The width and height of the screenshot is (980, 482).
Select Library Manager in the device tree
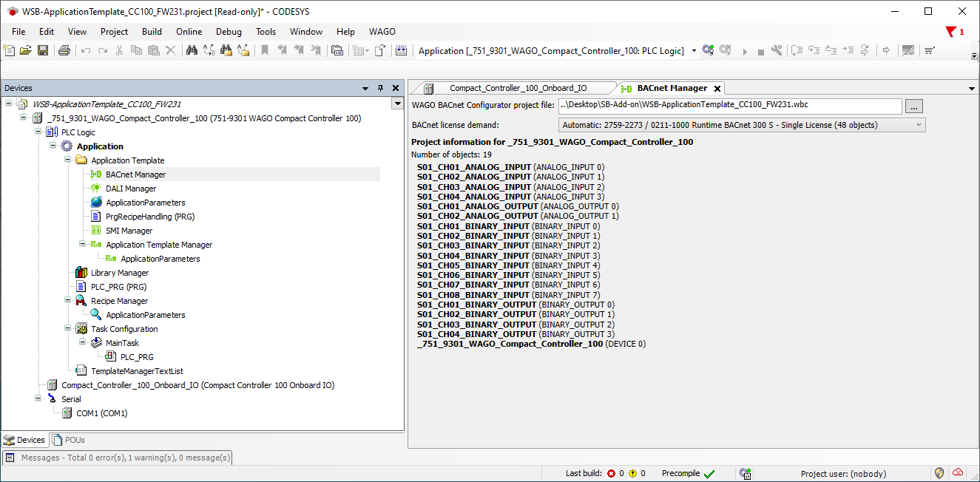[120, 273]
